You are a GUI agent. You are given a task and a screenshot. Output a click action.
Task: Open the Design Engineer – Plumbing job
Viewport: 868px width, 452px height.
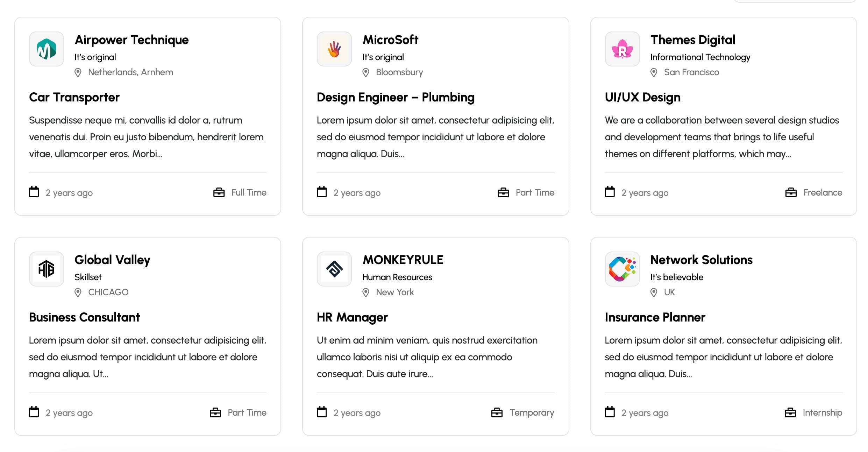(396, 97)
